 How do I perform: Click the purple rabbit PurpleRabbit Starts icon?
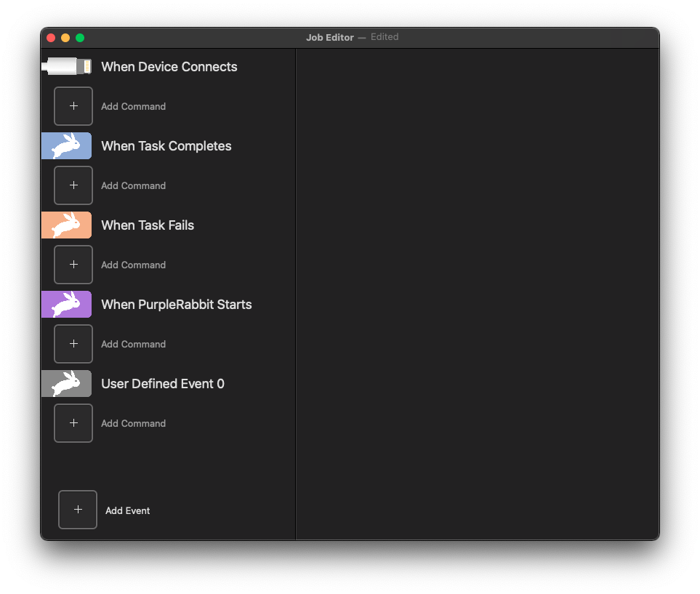(67, 305)
